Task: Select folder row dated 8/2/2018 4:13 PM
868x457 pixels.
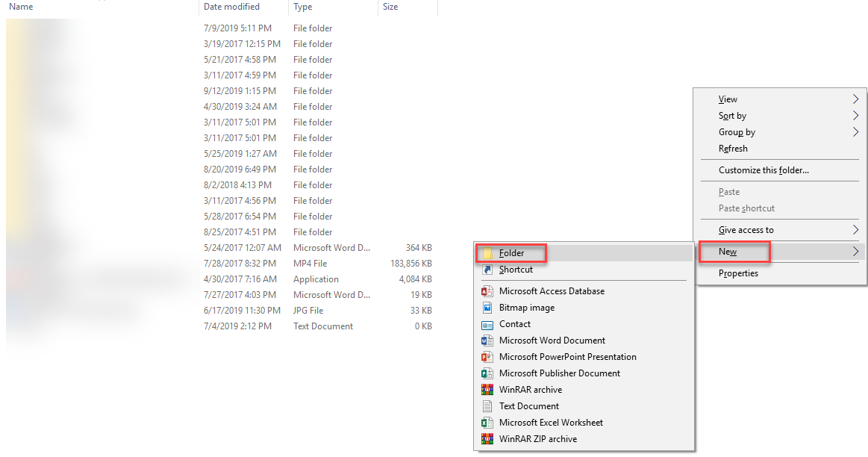Action: (x=222, y=185)
